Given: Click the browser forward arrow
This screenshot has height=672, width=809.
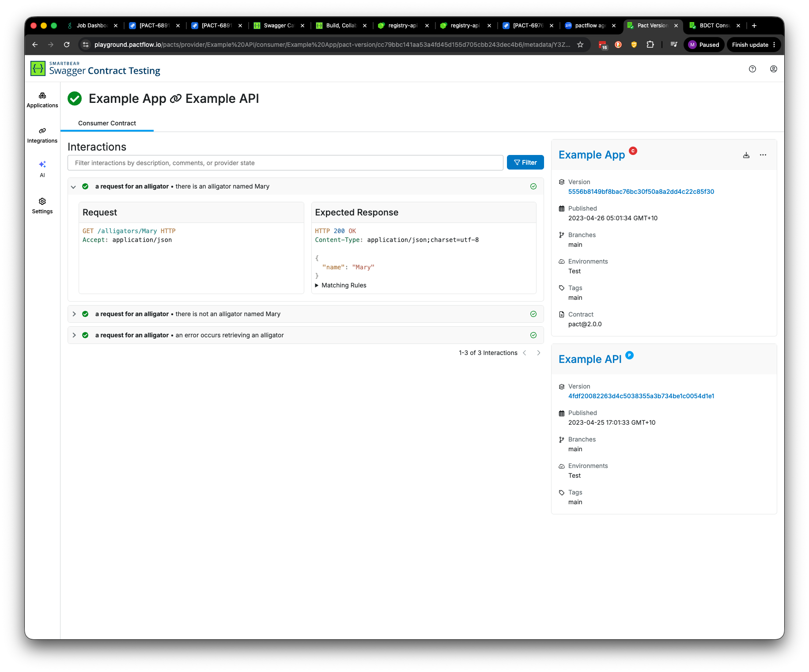Looking at the screenshot, I should (51, 45).
